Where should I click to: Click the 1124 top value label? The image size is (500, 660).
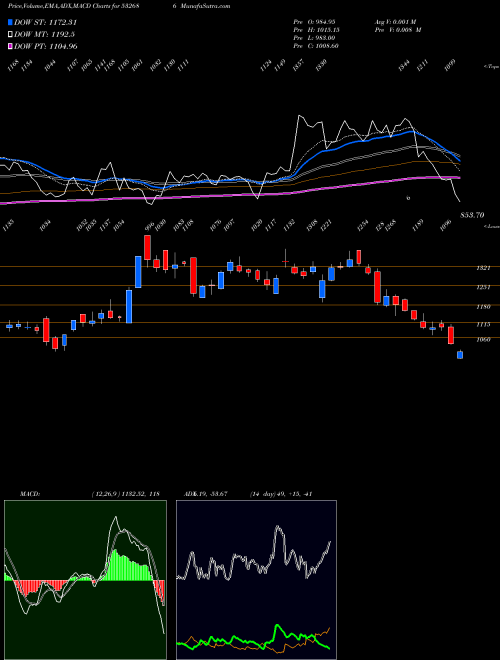[266, 65]
